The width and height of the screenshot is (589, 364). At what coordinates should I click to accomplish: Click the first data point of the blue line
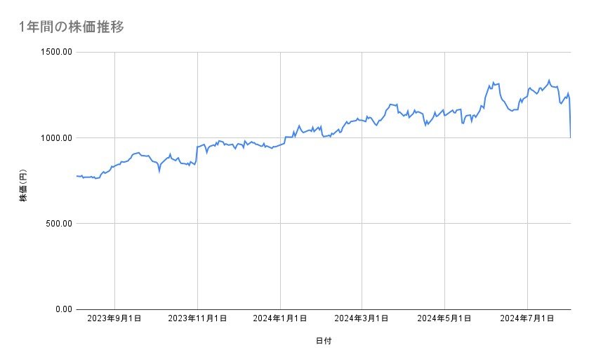point(76,175)
